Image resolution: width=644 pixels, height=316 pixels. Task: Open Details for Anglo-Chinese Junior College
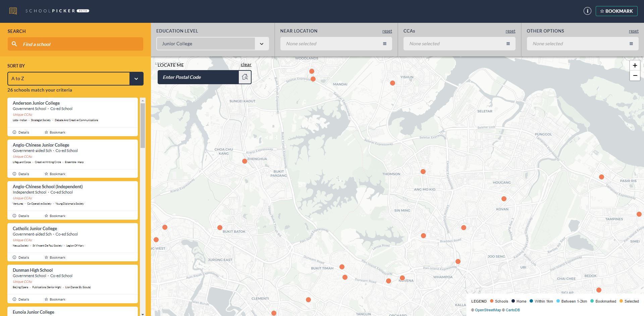(21, 174)
